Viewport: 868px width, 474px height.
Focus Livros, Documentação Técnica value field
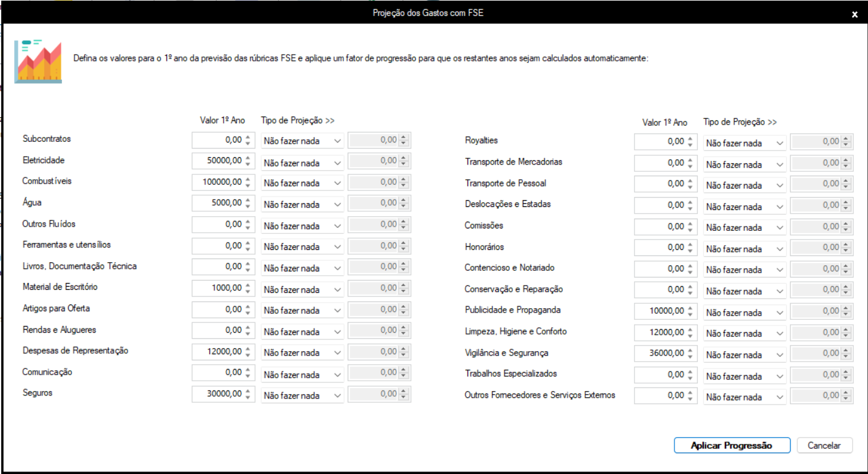(223, 267)
